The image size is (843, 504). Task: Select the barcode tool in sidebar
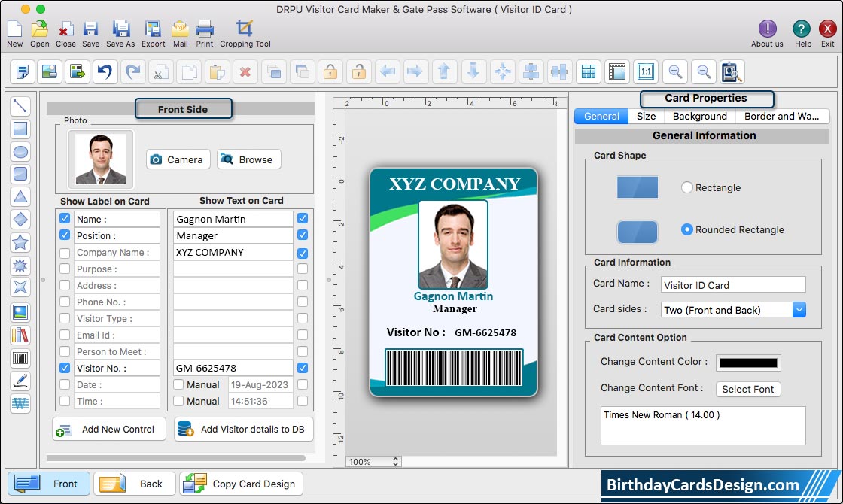(20, 358)
